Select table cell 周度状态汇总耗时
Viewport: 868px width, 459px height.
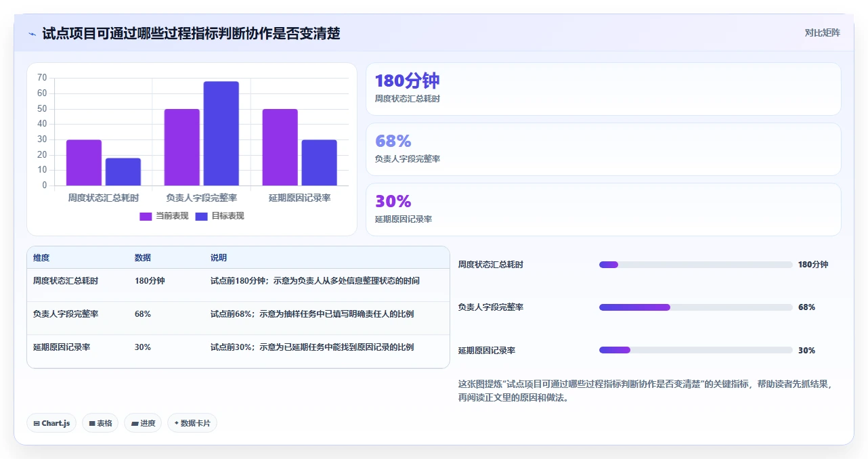[x=66, y=280]
